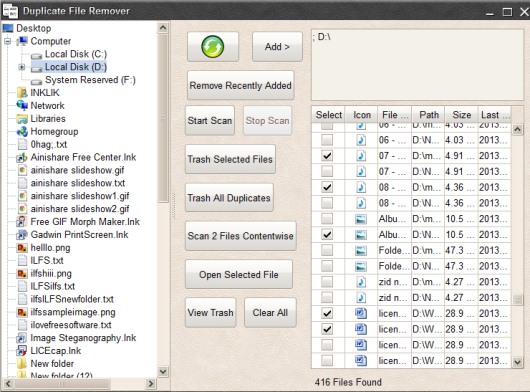Sort by the Path column header

[428, 115]
